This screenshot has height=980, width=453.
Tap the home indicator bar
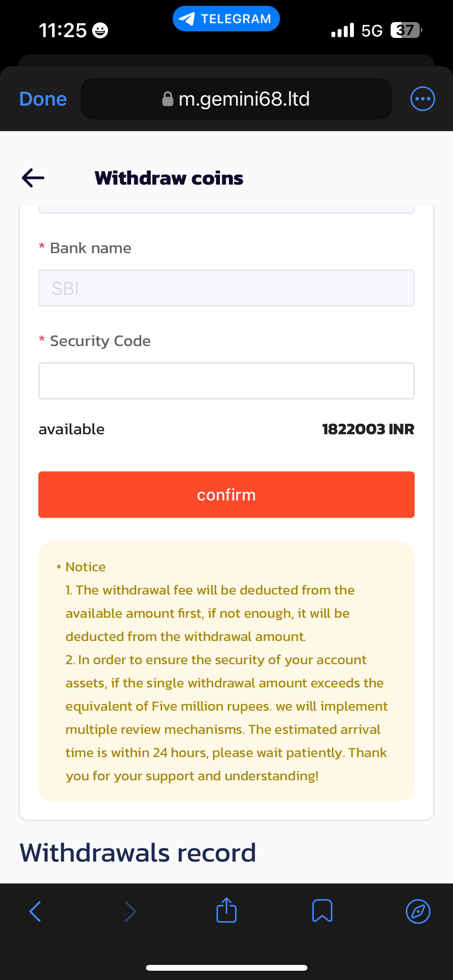click(x=226, y=968)
